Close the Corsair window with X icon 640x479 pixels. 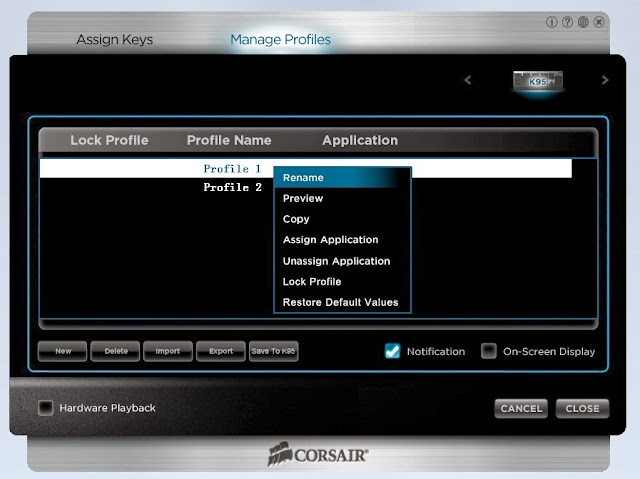599,22
